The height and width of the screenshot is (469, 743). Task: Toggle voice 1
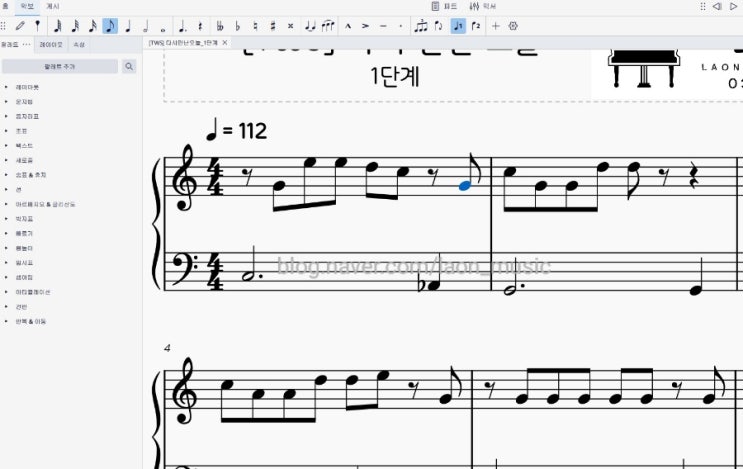coord(458,26)
